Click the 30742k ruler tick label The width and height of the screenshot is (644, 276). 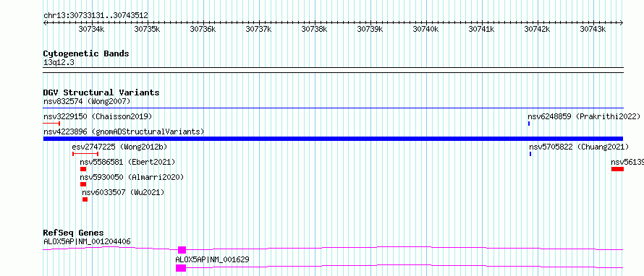tap(537, 29)
